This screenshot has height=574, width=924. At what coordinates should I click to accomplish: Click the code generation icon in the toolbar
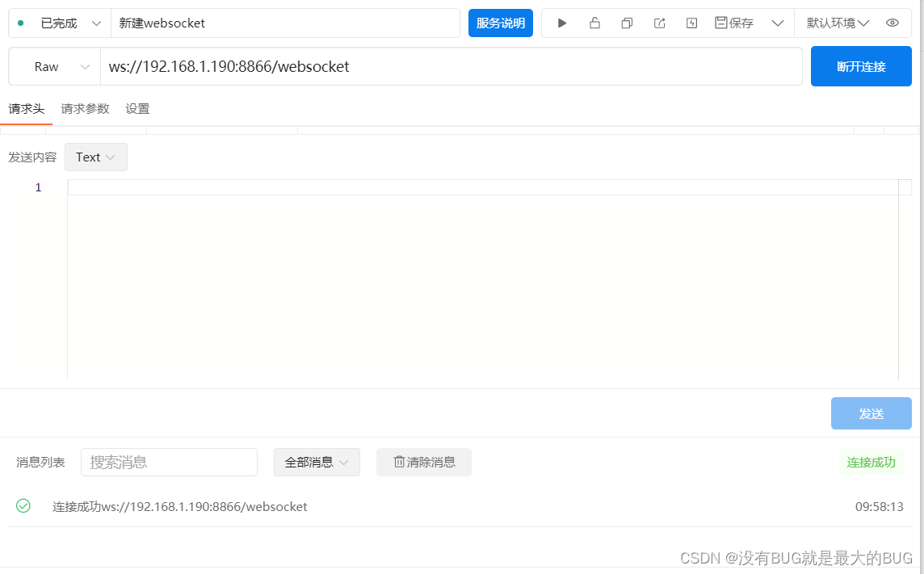coord(691,23)
